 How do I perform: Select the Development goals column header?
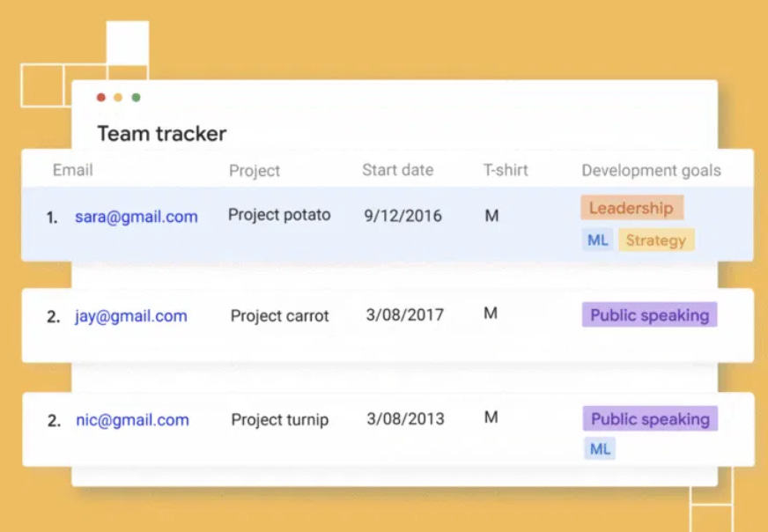pyautogui.click(x=651, y=171)
